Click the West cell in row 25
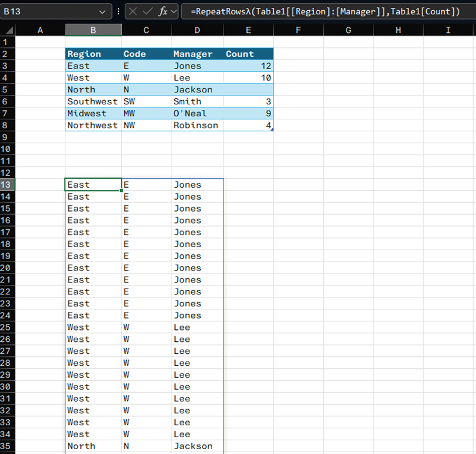 93,327
